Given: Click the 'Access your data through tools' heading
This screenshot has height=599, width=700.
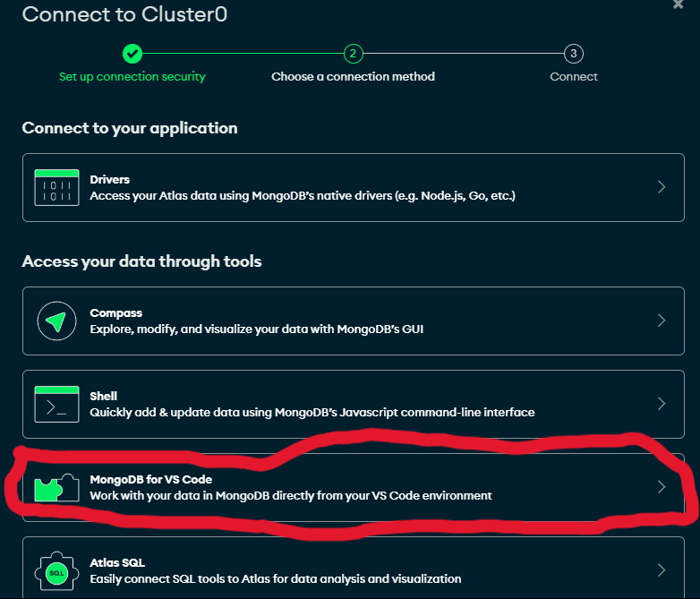Looking at the screenshot, I should click(142, 261).
